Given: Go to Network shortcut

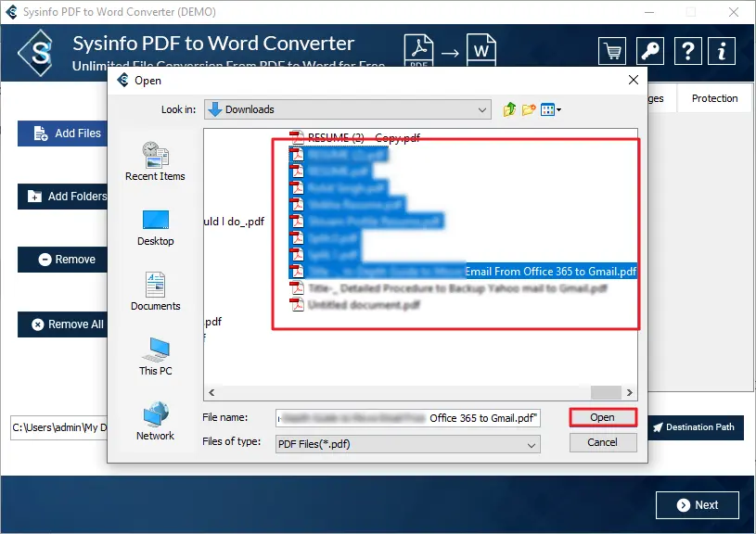Looking at the screenshot, I should click(155, 421).
